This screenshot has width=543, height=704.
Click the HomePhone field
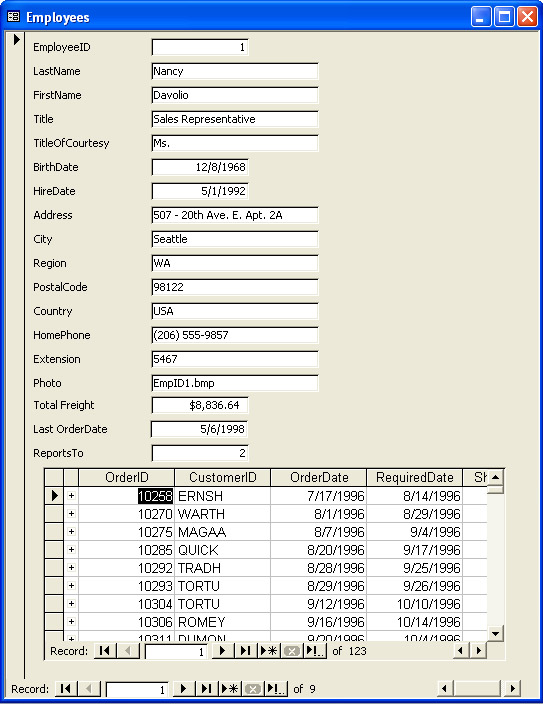[x=235, y=335]
